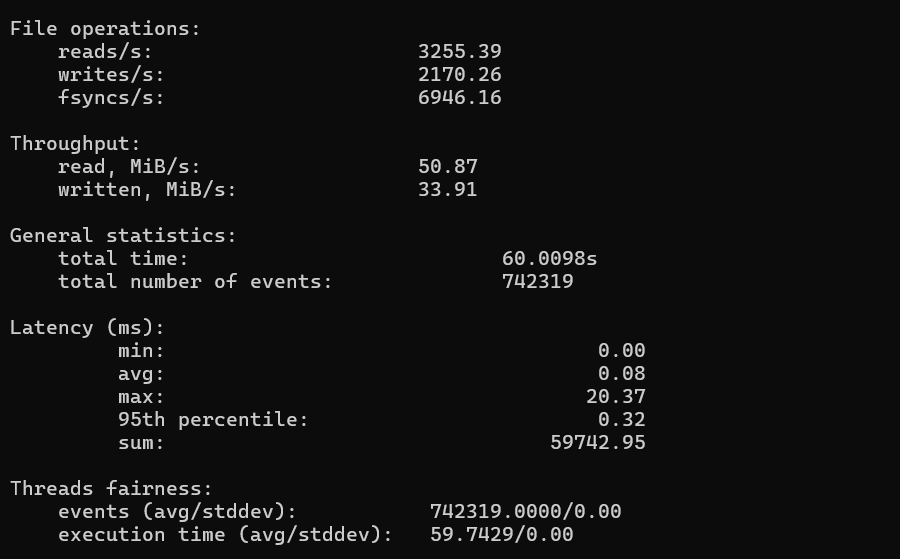This screenshot has height=559, width=900.
Task: Click the 'General statistics:' heading
Action: click(123, 236)
